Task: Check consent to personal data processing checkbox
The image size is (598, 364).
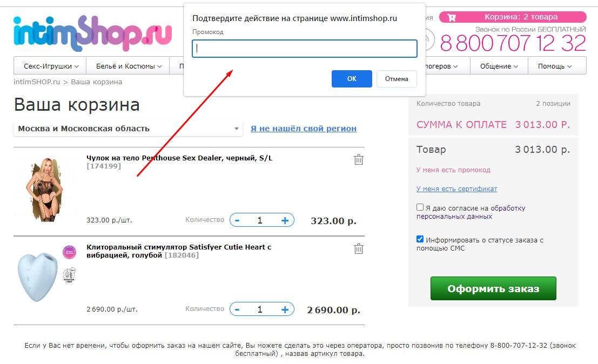Action: click(x=420, y=207)
